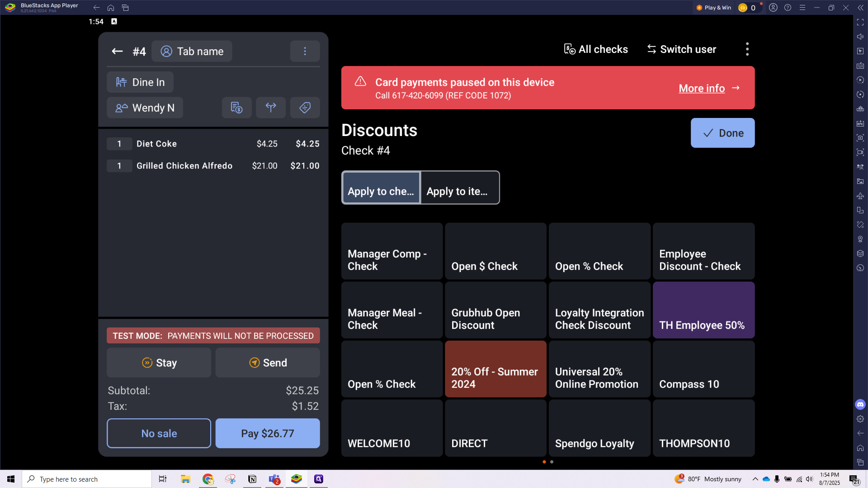The width and height of the screenshot is (868, 488).
Task: Click the discount tag icon
Action: [x=305, y=108]
